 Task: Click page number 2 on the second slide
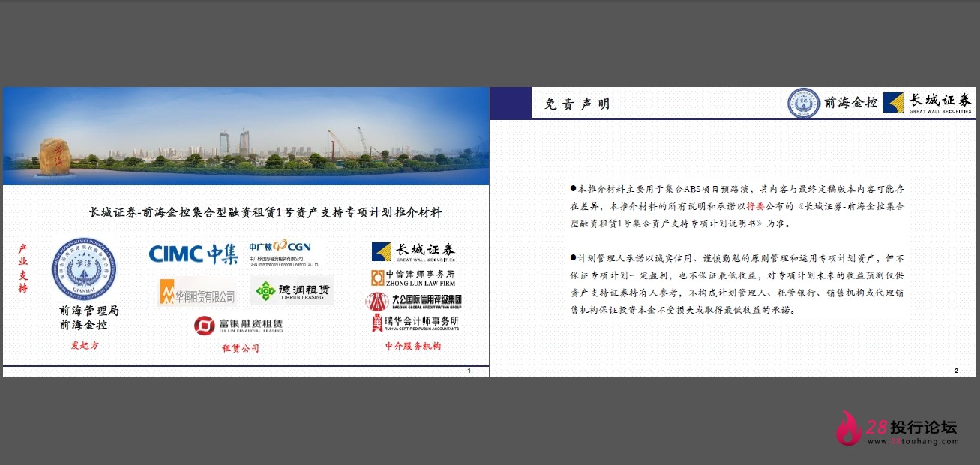(956, 370)
